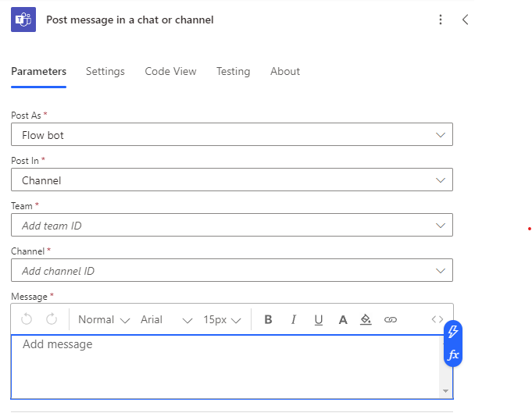The image size is (532, 420).
Task: Switch to the Settings tab
Action: [105, 71]
